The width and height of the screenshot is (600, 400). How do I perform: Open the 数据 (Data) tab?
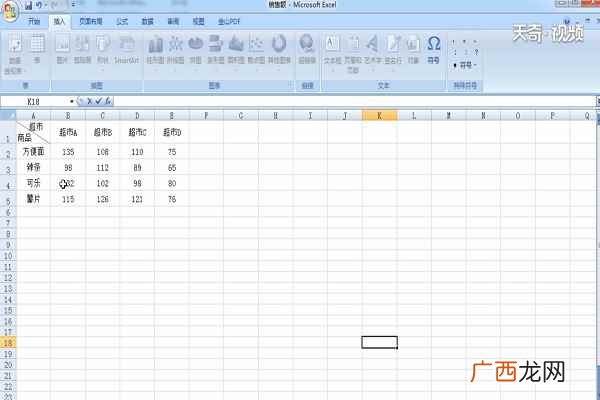coord(147,21)
